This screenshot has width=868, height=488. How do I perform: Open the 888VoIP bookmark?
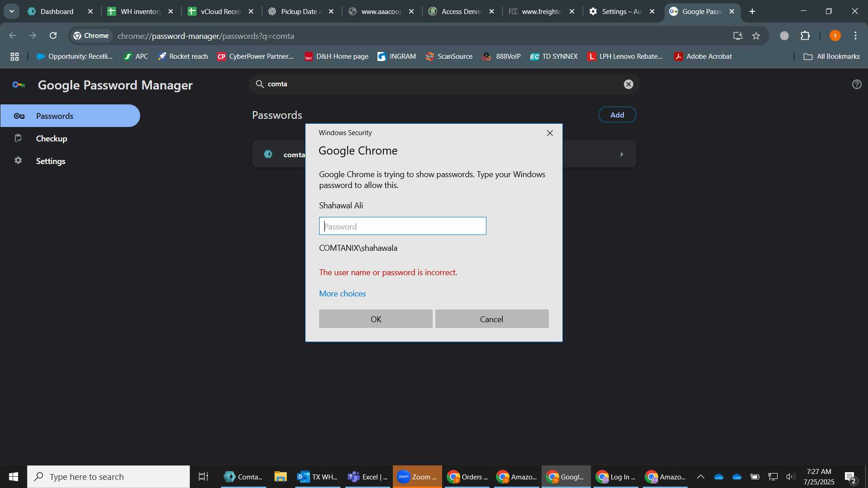501,56
